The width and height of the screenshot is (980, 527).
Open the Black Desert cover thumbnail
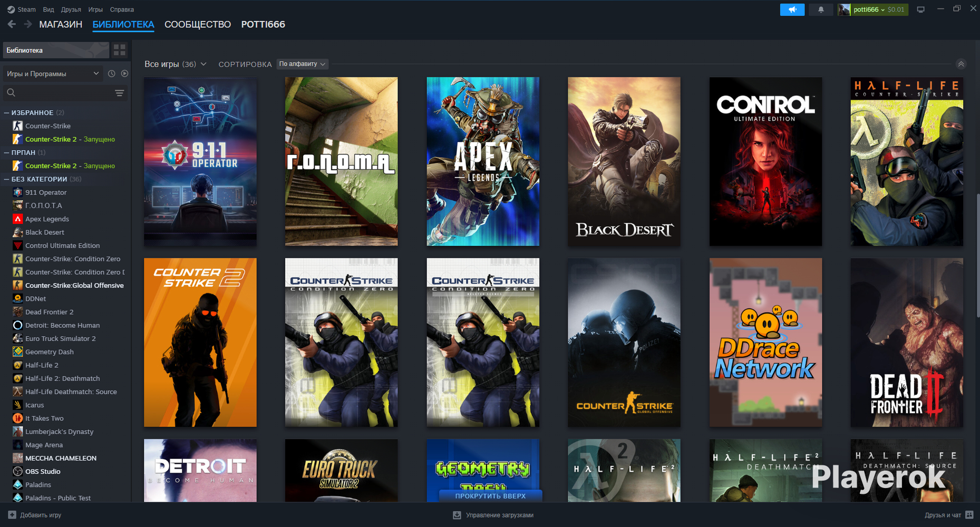(x=624, y=161)
